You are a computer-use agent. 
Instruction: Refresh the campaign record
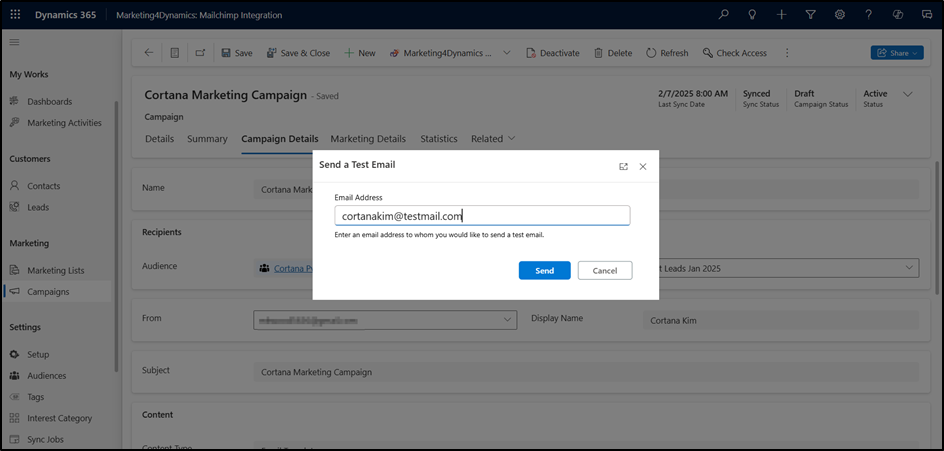667,53
